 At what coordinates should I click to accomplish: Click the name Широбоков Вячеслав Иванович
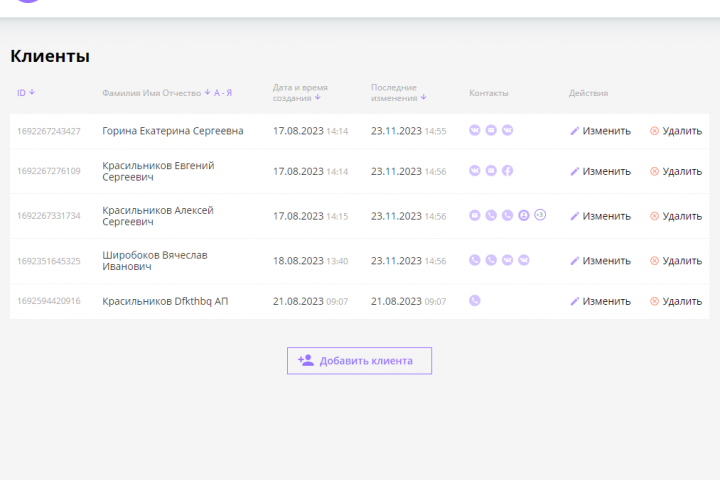(x=155, y=260)
